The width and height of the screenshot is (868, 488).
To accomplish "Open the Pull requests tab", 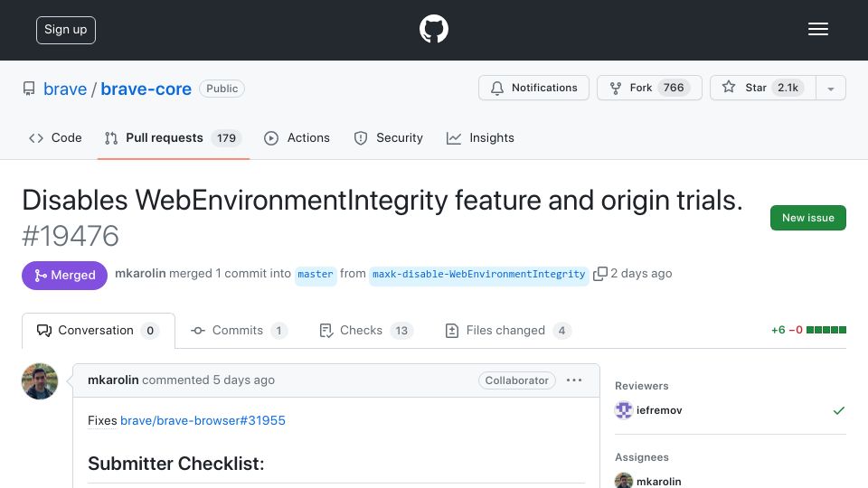I will click(174, 137).
